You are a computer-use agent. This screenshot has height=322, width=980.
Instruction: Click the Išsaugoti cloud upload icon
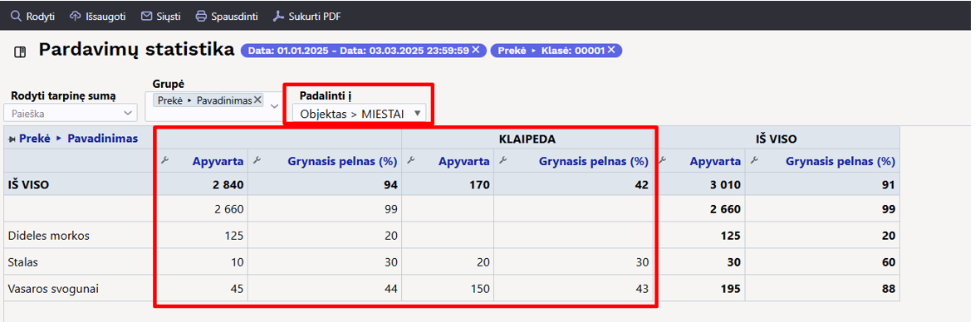point(75,17)
